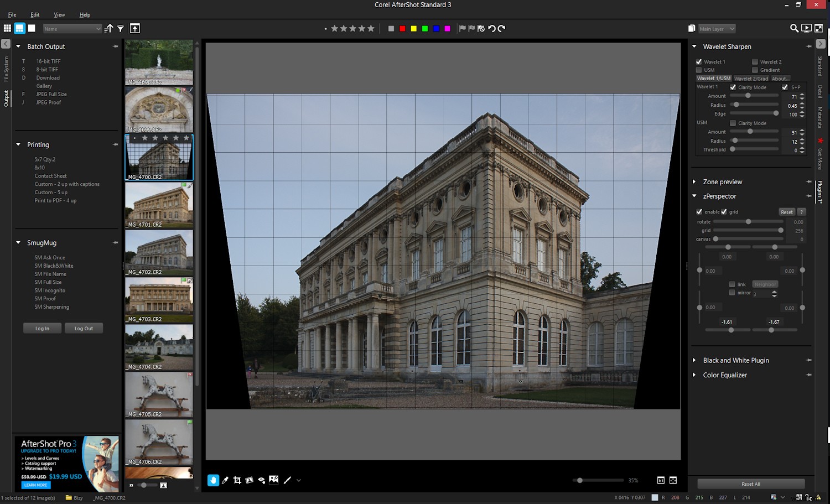Click Log Out under SmugMug
This screenshot has width=830, height=504.
[x=84, y=328]
